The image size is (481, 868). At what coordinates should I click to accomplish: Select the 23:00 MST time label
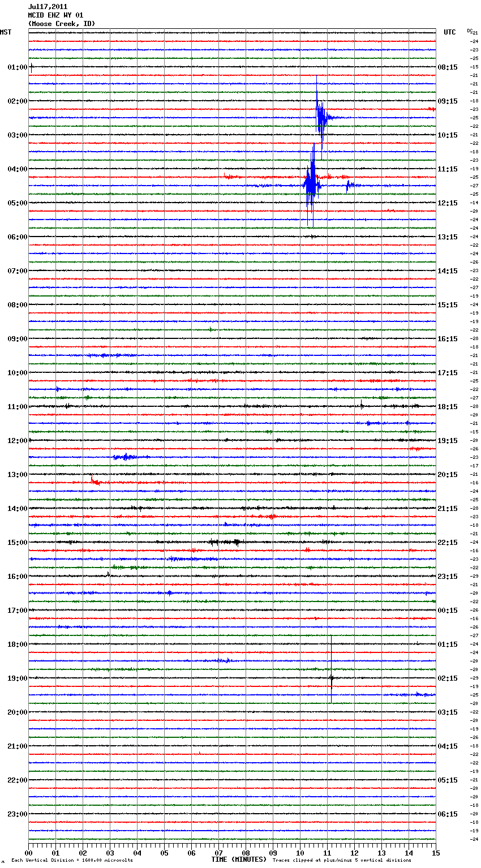click(x=18, y=814)
